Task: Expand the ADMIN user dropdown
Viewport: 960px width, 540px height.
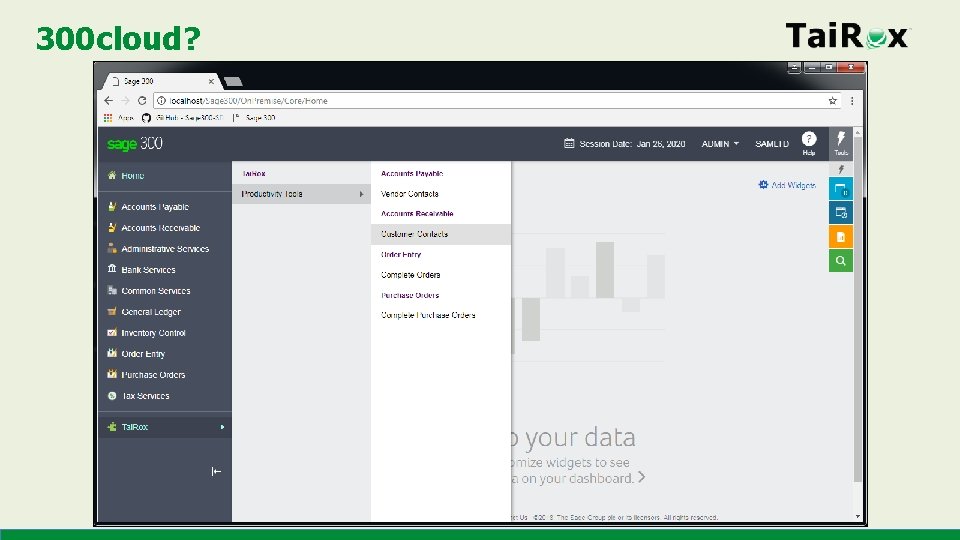Action: pyautogui.click(x=720, y=144)
